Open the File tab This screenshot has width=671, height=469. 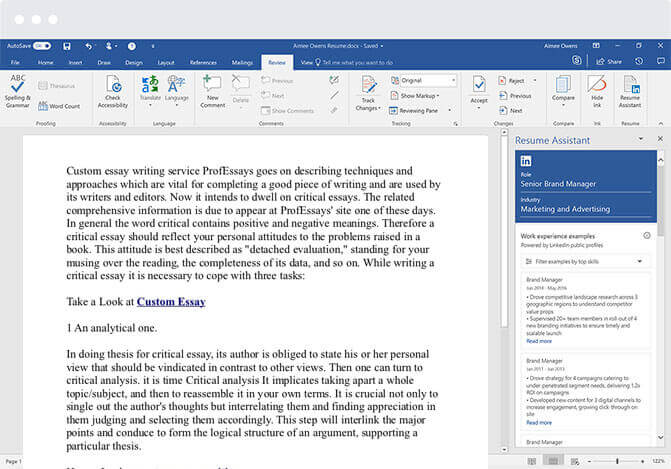(x=15, y=62)
